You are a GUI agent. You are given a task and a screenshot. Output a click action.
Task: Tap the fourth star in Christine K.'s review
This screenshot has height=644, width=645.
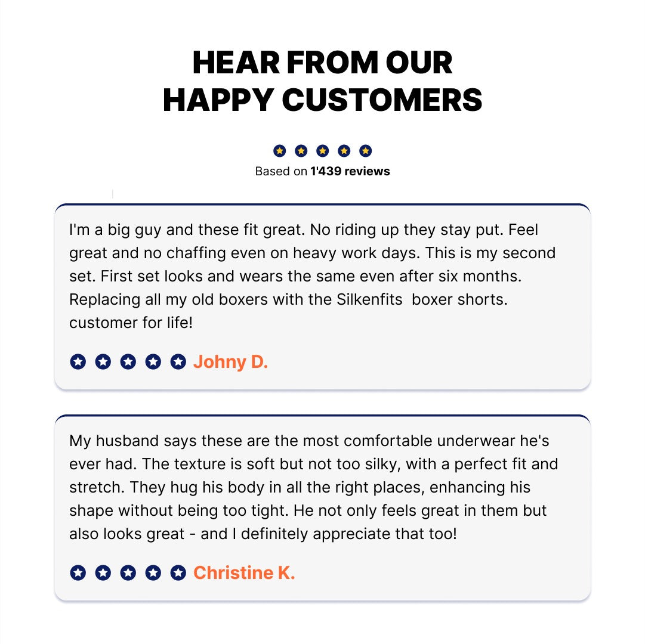click(x=153, y=573)
